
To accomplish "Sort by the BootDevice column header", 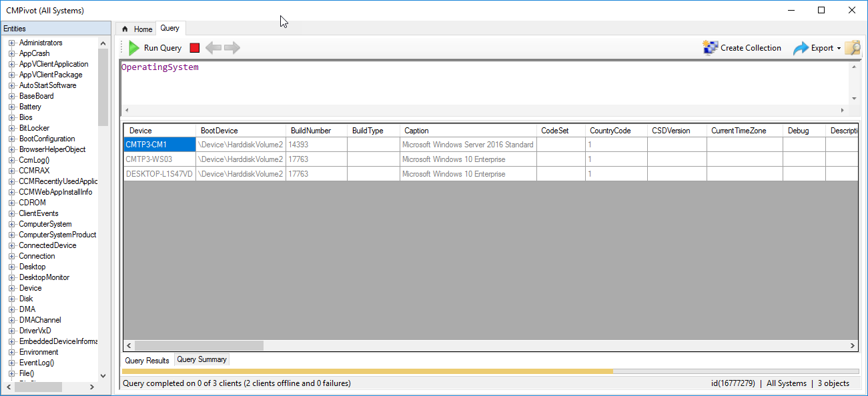I will coord(241,131).
